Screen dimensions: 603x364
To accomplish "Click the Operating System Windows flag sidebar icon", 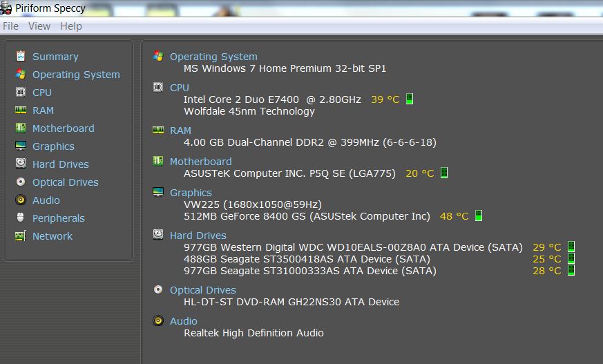I will [21, 74].
